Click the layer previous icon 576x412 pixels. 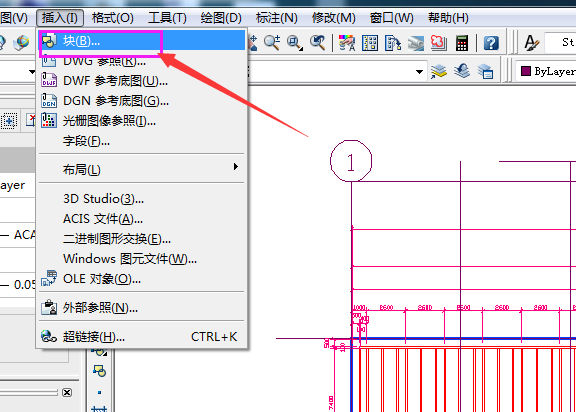(x=462, y=71)
